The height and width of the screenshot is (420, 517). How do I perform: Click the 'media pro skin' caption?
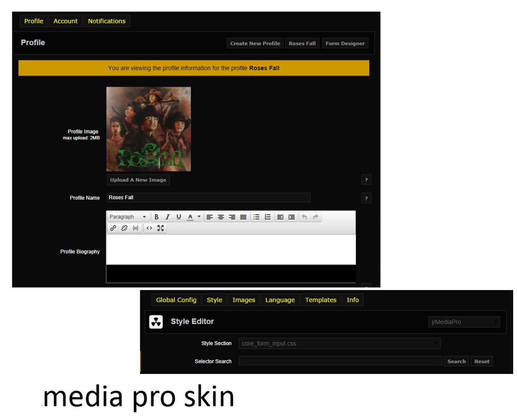pos(139,397)
